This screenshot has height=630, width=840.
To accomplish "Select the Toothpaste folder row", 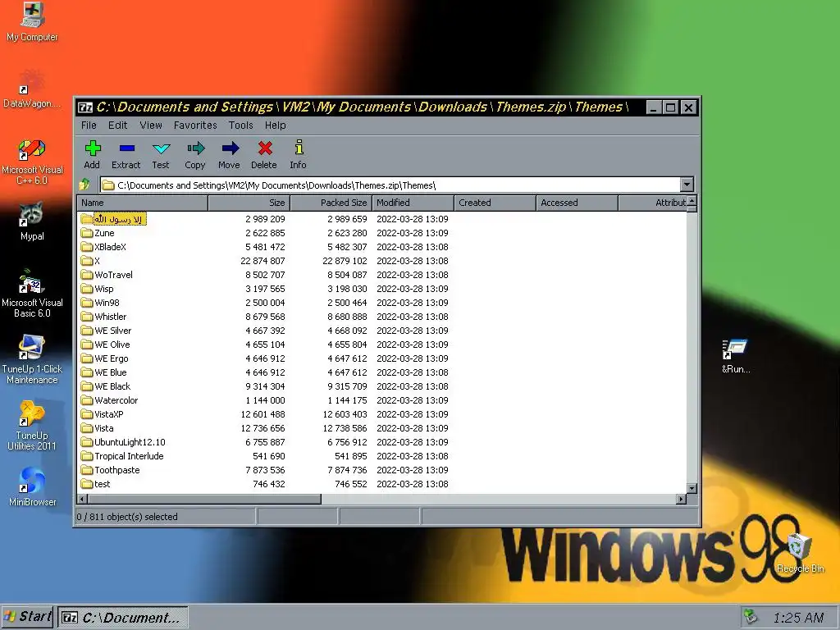I will click(x=382, y=470).
